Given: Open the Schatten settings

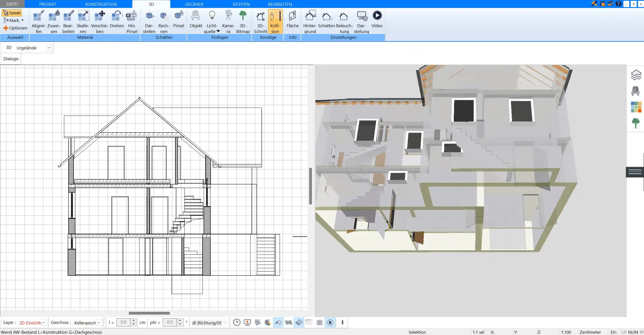Looking at the screenshot, I should (326, 19).
